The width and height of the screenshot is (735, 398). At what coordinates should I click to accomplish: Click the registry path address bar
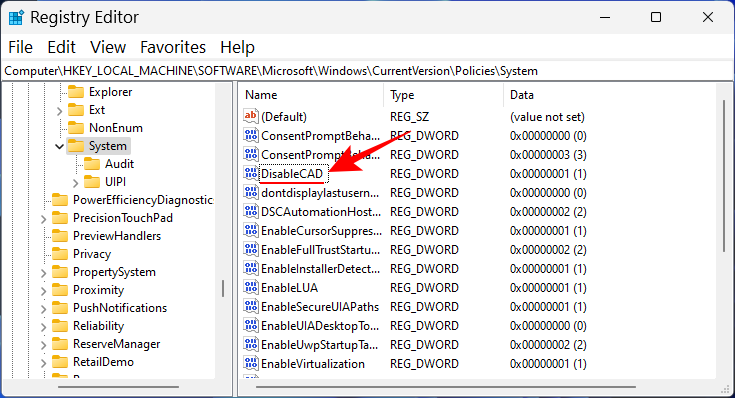click(367, 71)
